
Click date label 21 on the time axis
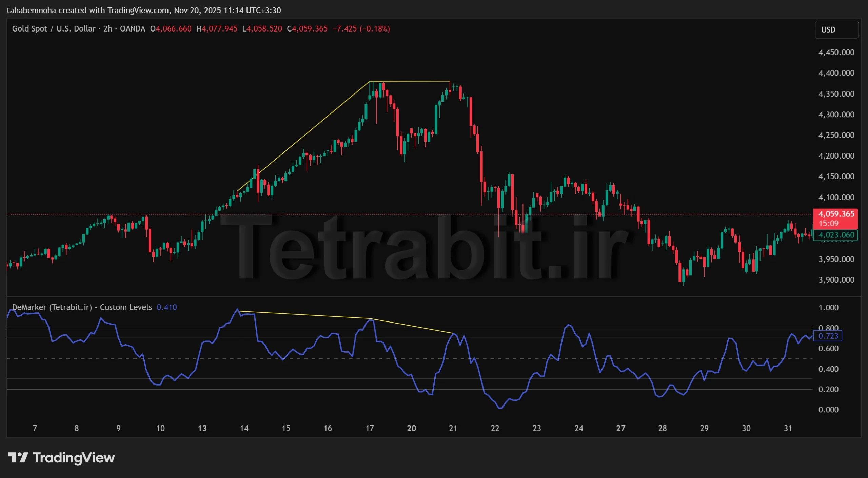[453, 428]
